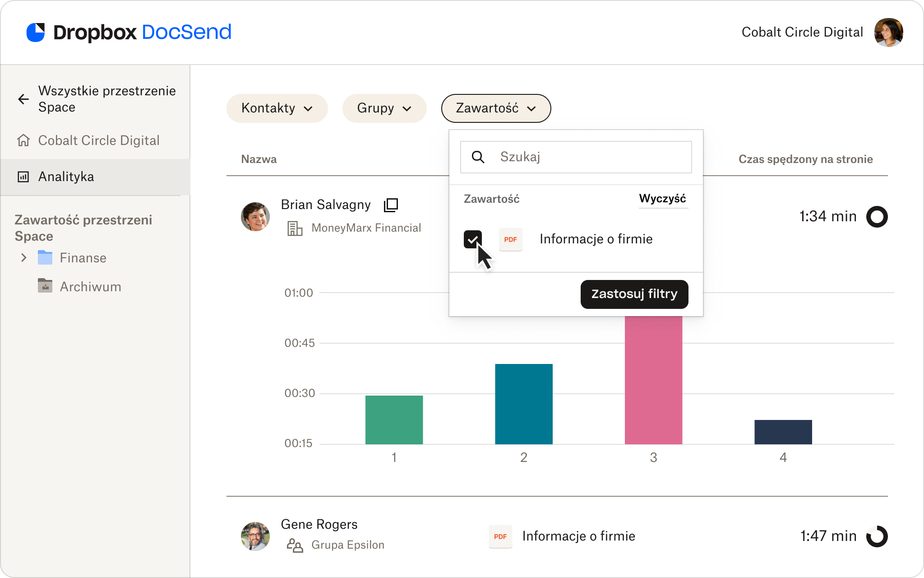The width and height of the screenshot is (924, 578).
Task: Click the building icon beside MoneyMarx Financial
Action: (x=295, y=228)
